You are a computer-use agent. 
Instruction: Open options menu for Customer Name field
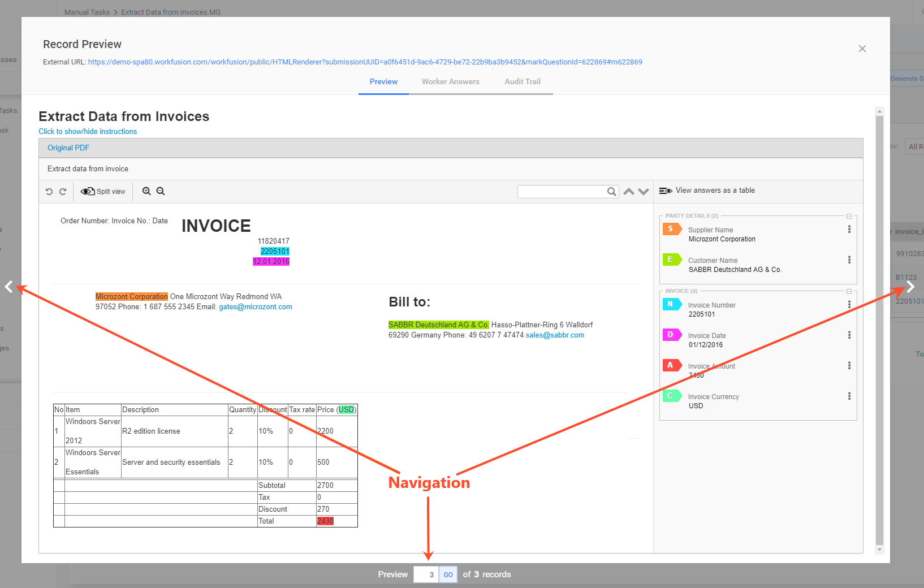(x=849, y=260)
